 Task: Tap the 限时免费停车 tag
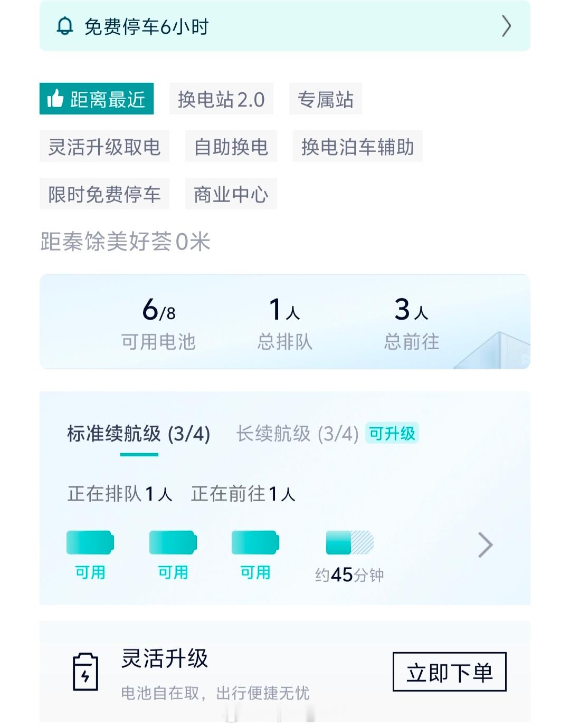click(x=104, y=194)
